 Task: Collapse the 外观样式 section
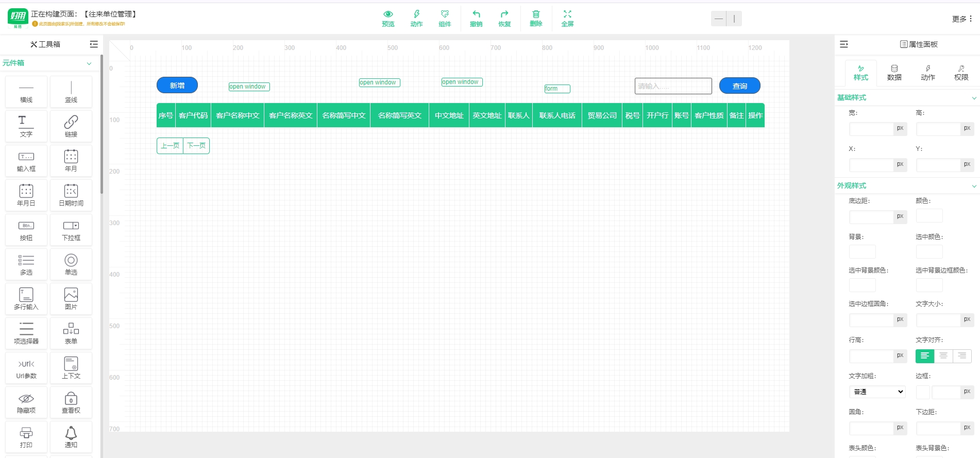coord(974,186)
